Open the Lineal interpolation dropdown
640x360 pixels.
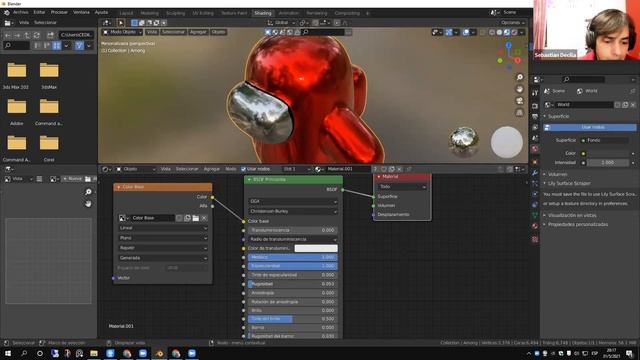163,228
